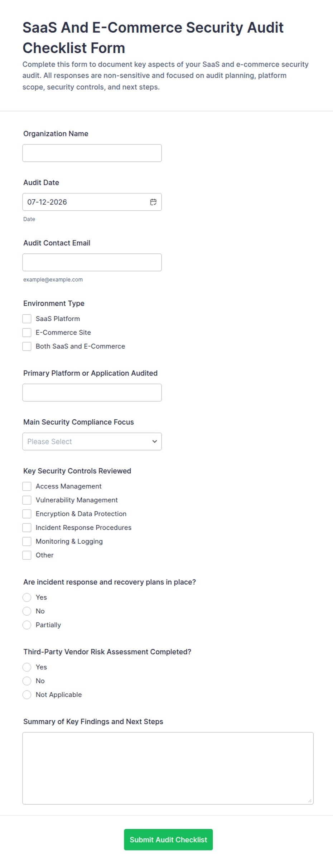
Task: Open the Audit Date calendar picker icon
Action: point(153,202)
